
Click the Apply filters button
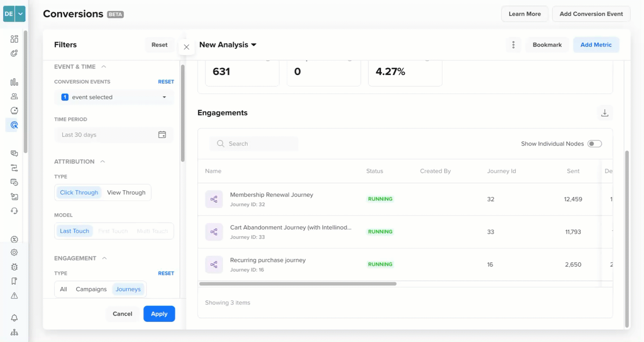coord(159,314)
